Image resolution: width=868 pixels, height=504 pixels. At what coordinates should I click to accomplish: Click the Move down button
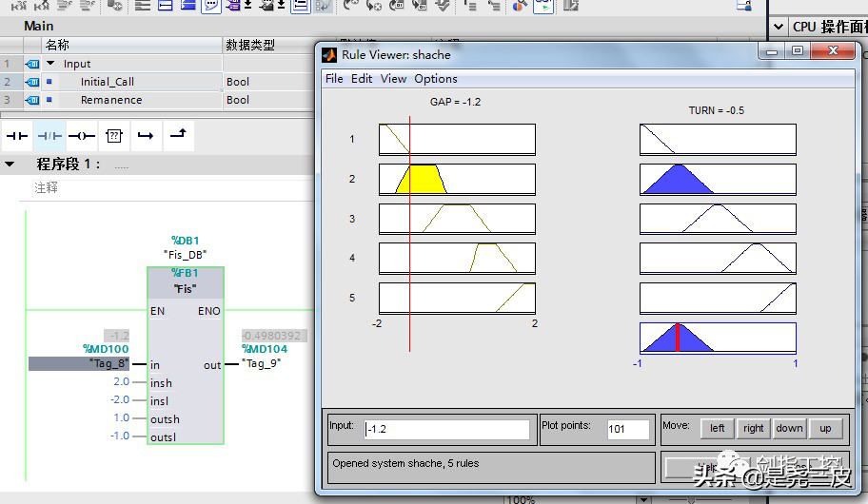pyautogui.click(x=789, y=428)
